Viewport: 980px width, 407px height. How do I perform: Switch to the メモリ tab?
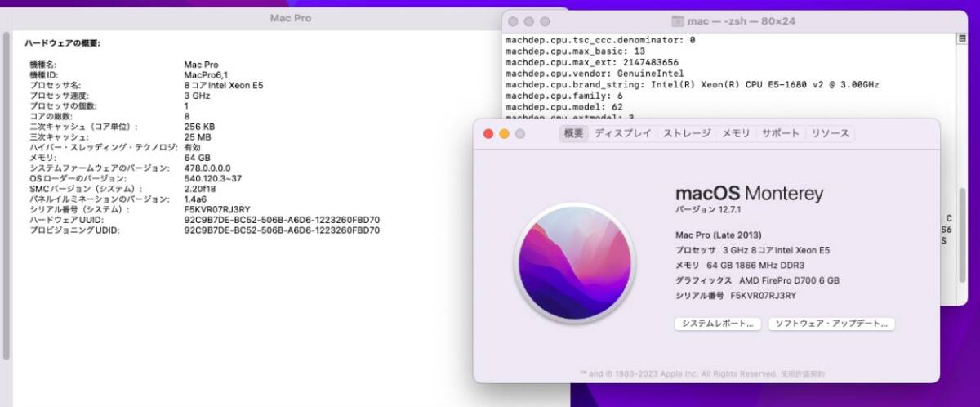pos(736,133)
